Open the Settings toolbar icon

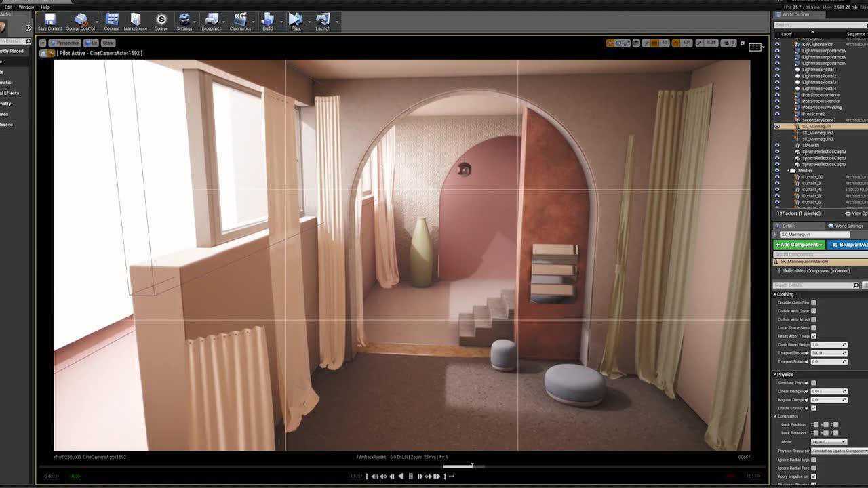[x=184, y=22]
